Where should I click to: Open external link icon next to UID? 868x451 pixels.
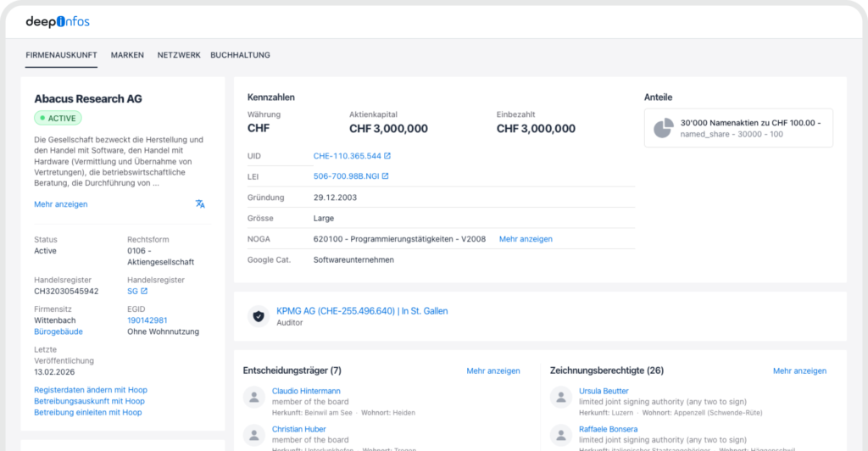(x=387, y=156)
